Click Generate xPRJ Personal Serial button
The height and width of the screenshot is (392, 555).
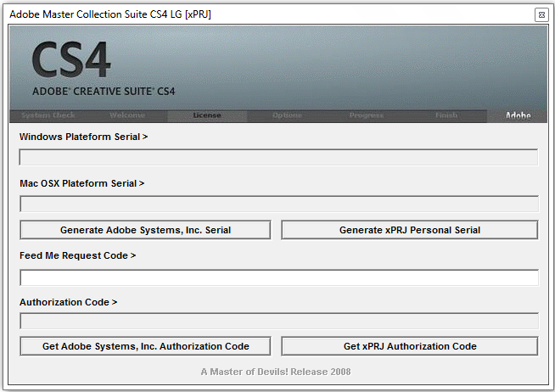point(410,230)
